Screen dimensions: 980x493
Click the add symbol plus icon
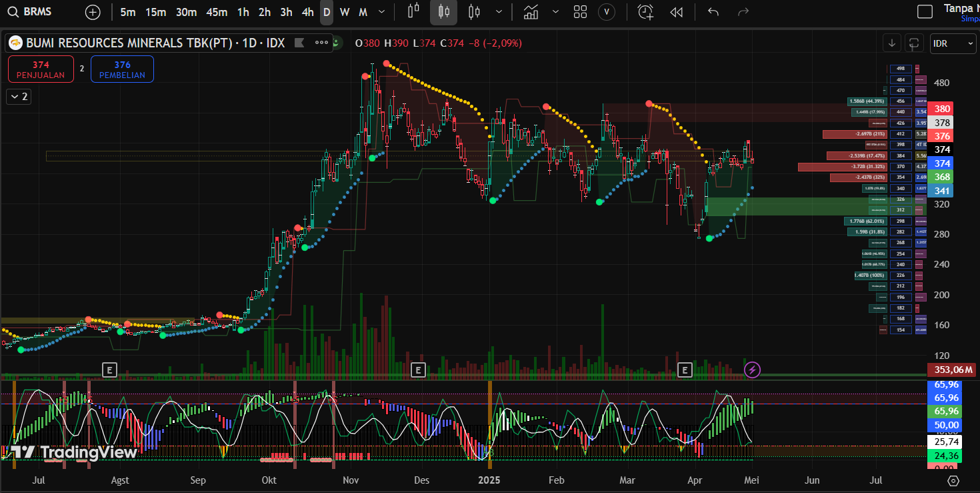93,12
